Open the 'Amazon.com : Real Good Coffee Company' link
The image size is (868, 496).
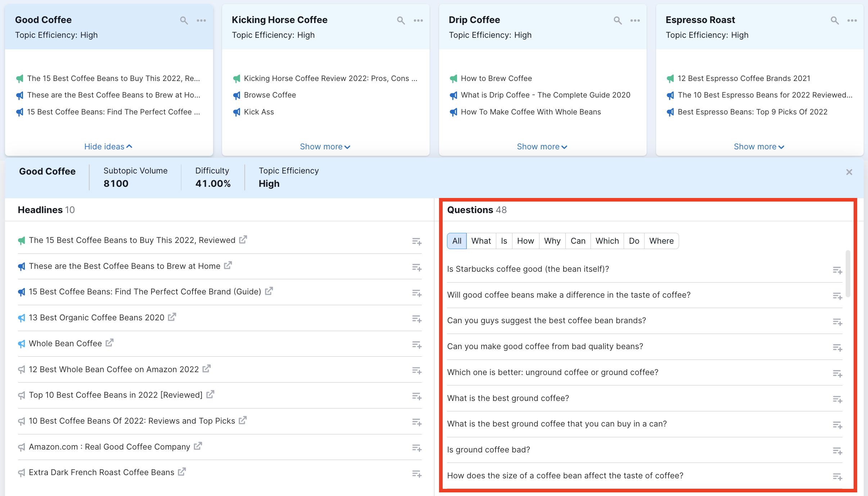198,446
